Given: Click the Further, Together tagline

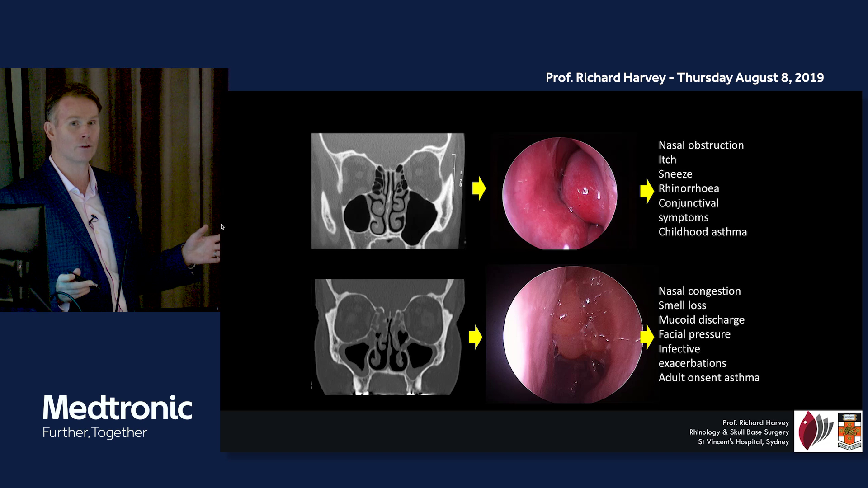Looking at the screenshot, I should click(x=95, y=433).
